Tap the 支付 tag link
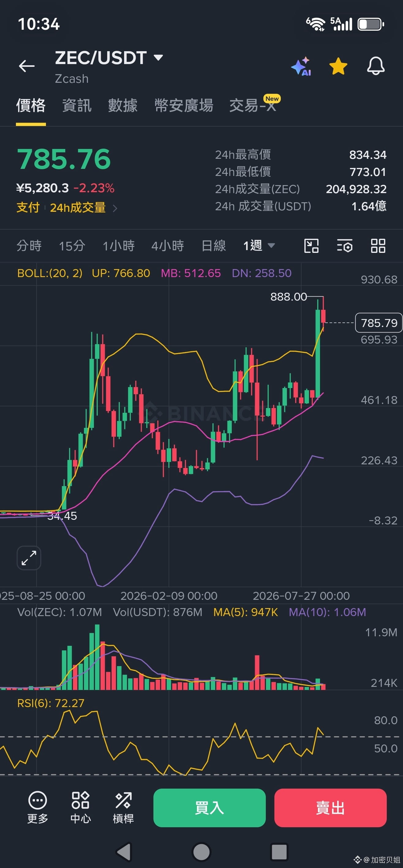 pos(28,207)
